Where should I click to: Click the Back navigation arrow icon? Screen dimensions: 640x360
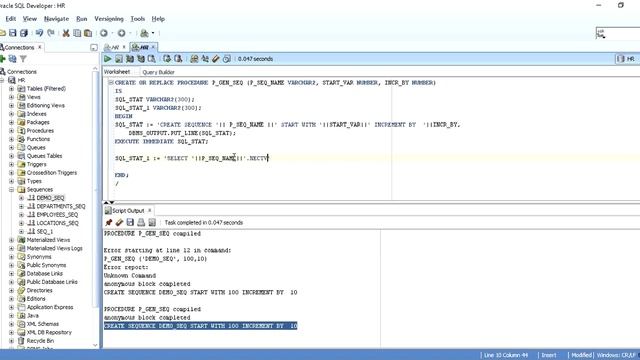click(104, 33)
